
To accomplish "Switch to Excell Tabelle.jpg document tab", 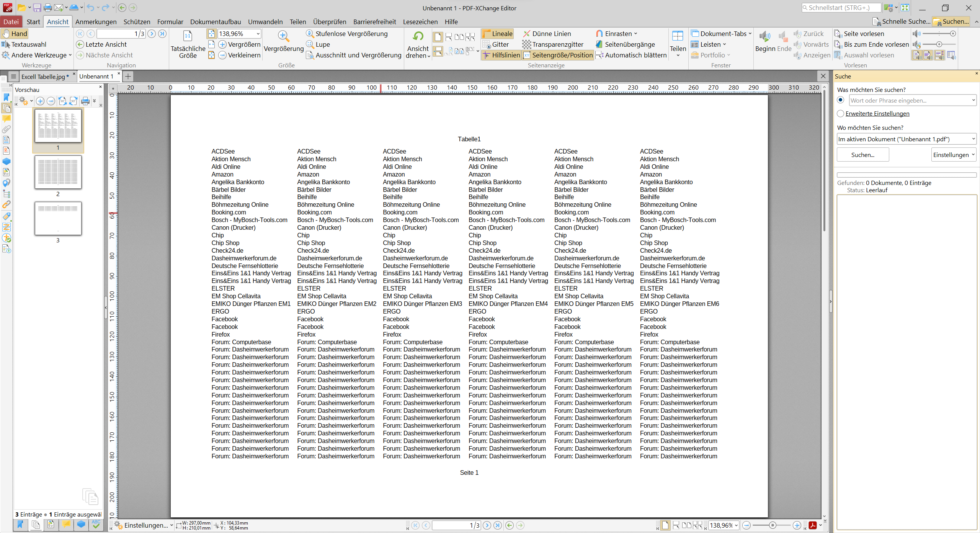I will tap(45, 77).
